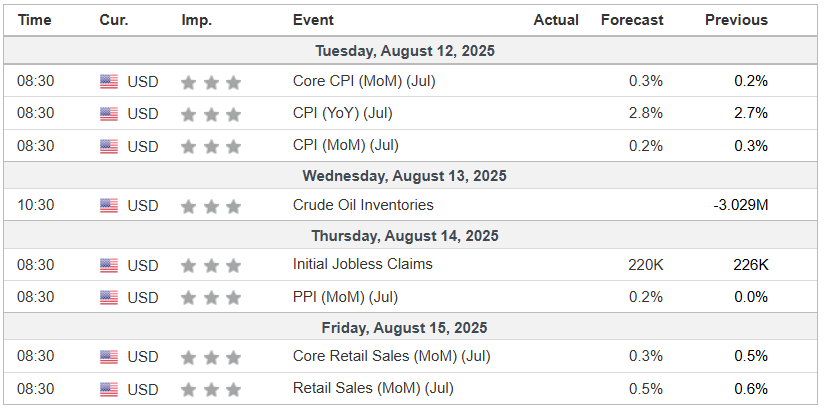Click the Tuesday, August 12, 2025 date header

(405, 51)
